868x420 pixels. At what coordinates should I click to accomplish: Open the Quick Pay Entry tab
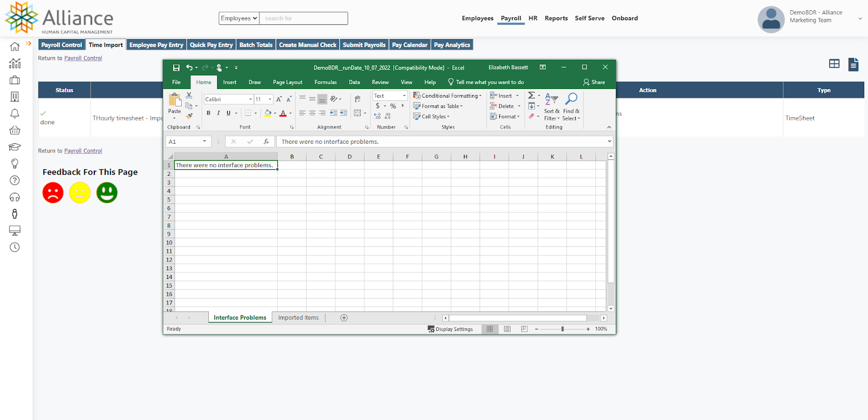click(211, 44)
